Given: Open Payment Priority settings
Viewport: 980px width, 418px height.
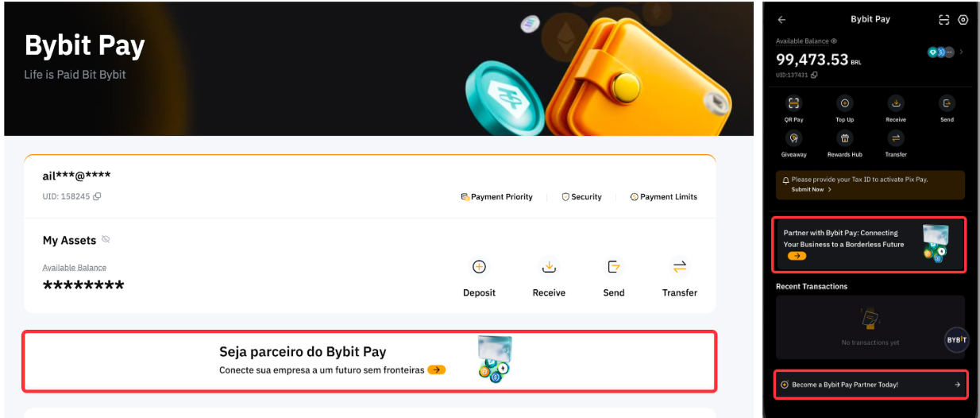Looking at the screenshot, I should (x=496, y=197).
